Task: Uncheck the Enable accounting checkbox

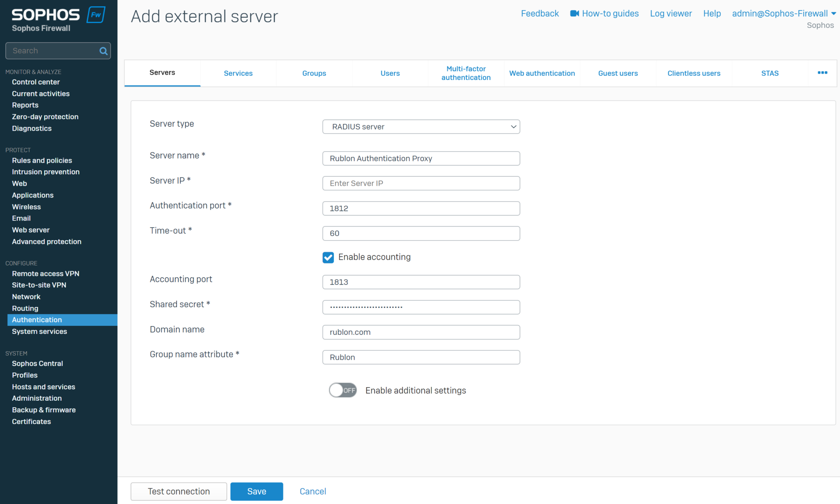Action: (328, 257)
